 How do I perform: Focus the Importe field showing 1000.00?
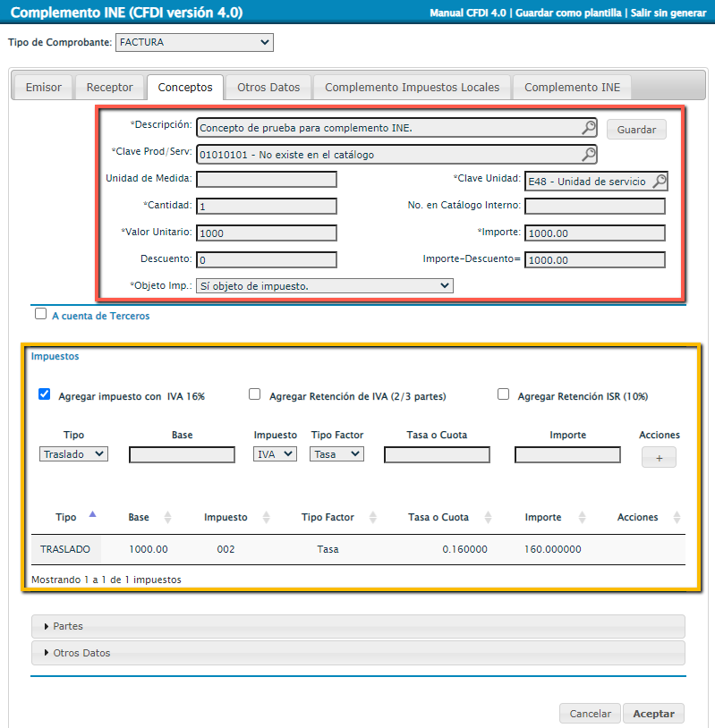tap(595, 233)
